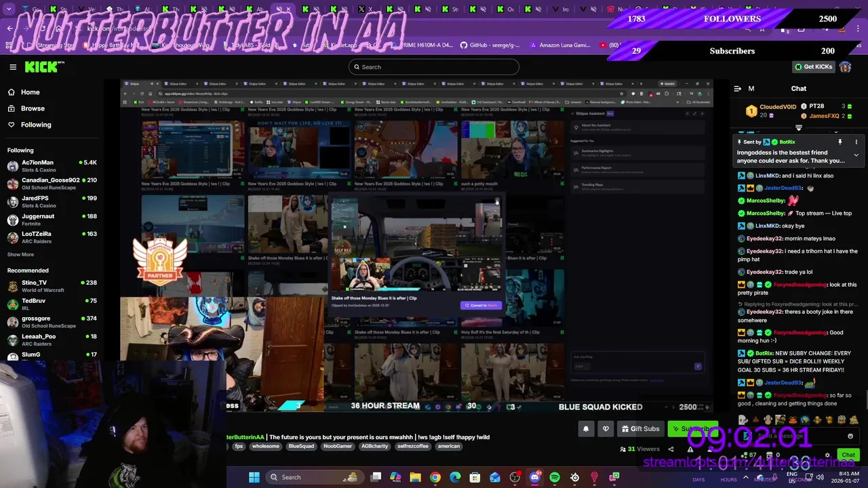Select the selfrezcoffee tag
The image size is (868, 488).
413,447
